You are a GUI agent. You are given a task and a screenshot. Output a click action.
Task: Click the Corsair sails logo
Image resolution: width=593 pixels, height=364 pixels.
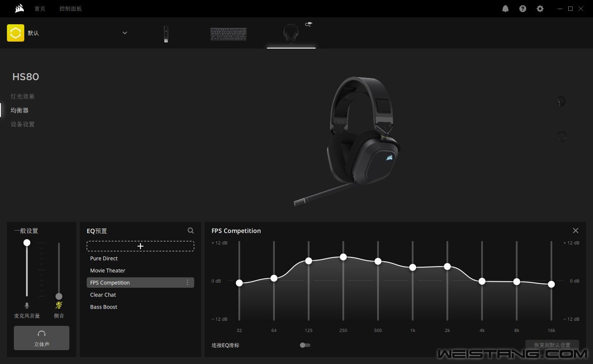pos(19,9)
